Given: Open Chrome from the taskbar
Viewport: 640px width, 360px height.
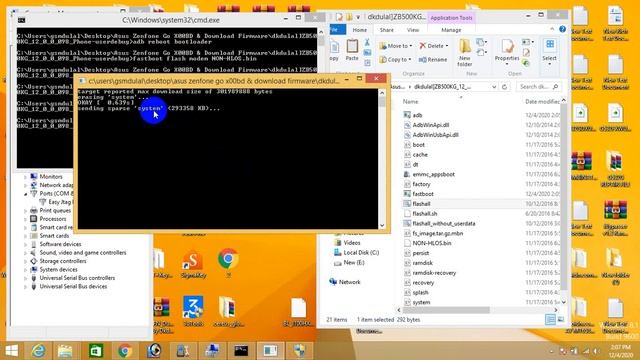Looking at the screenshot, I should pos(125,351).
